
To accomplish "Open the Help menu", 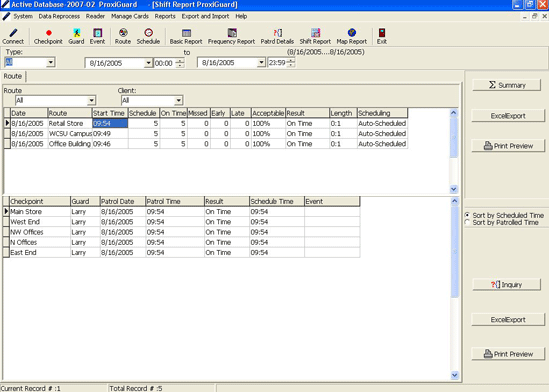I will (241, 16).
